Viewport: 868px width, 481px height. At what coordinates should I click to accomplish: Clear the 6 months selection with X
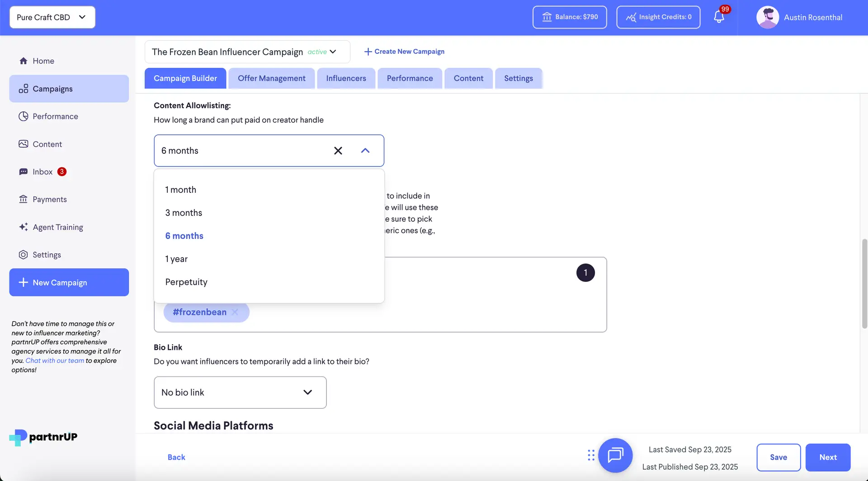tap(338, 150)
